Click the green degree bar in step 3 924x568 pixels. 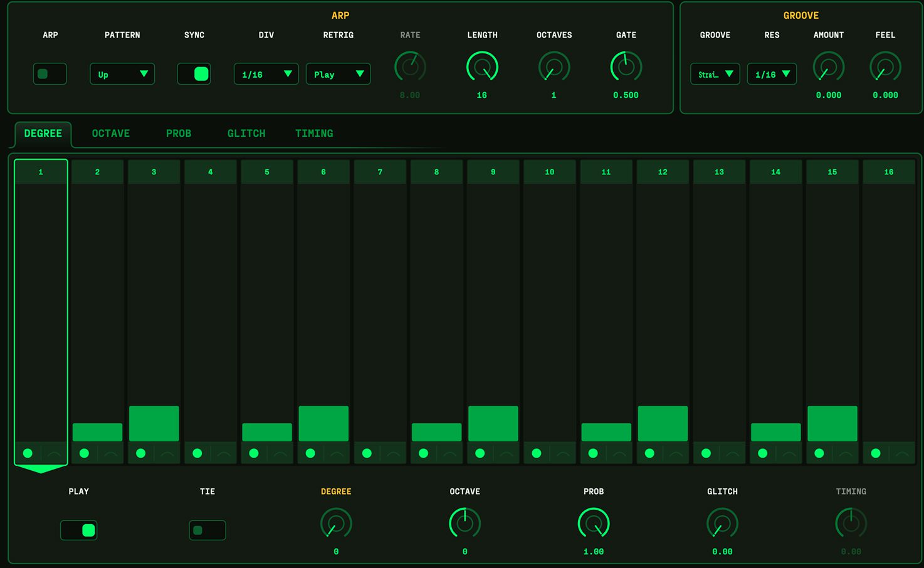(x=154, y=424)
